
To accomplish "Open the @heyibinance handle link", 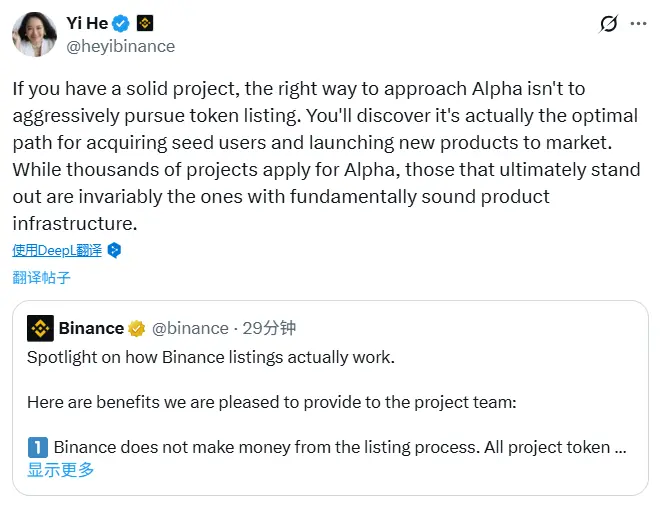I will point(121,46).
